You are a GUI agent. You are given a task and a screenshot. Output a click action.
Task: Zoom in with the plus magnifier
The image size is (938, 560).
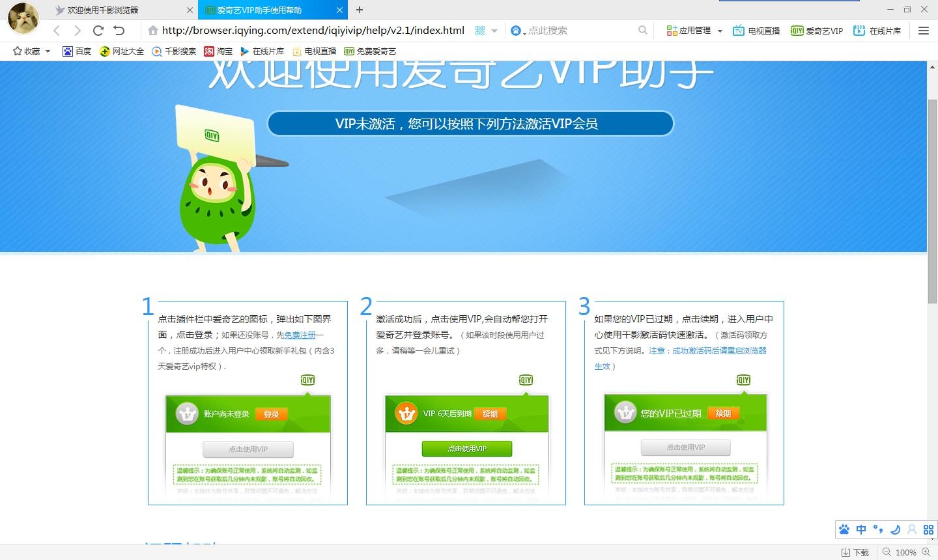click(926, 552)
